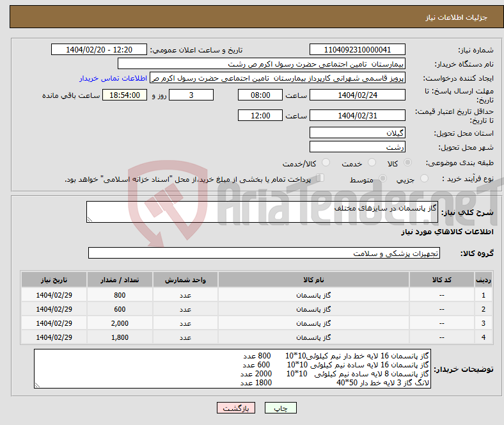The height and width of the screenshot is (425, 504).
Task: Click the remaining days field showing 3
Action: click(x=191, y=95)
